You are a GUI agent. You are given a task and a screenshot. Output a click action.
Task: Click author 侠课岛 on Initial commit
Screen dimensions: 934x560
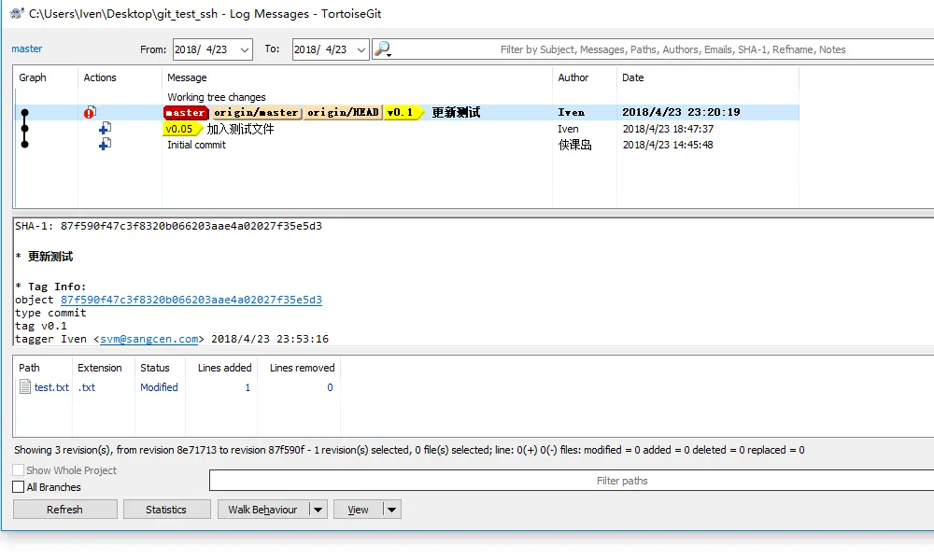pos(574,145)
